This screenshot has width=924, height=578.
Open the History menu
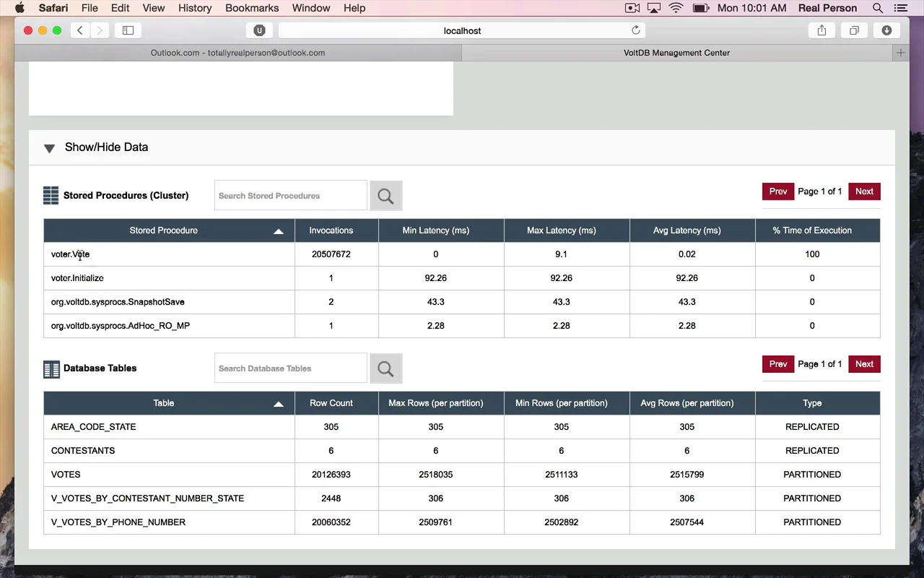click(195, 8)
